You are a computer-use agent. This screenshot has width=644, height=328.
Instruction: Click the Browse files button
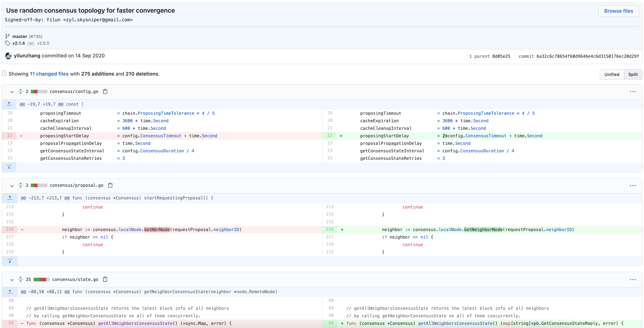click(618, 11)
